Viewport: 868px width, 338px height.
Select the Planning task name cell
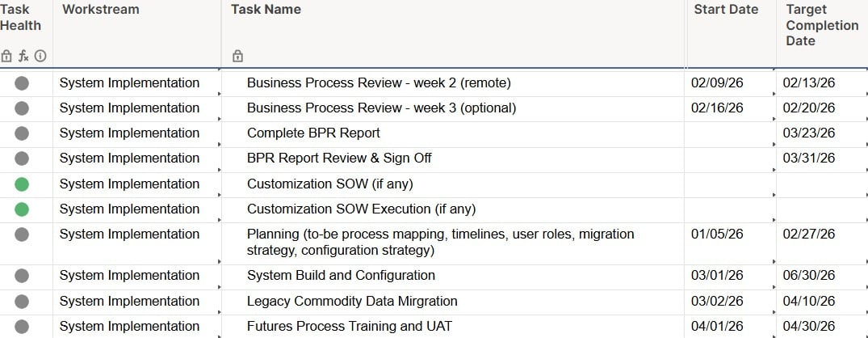tap(440, 242)
